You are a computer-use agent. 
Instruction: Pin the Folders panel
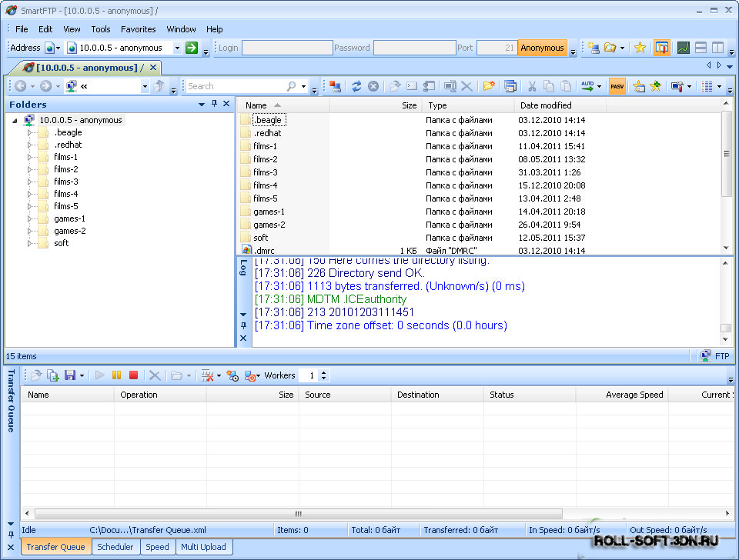click(215, 104)
